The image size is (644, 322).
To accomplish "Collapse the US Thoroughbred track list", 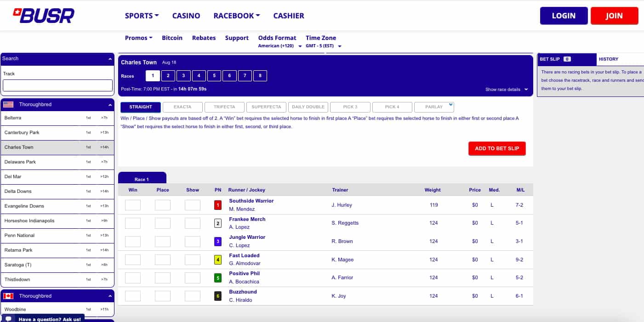I will coord(110,105).
